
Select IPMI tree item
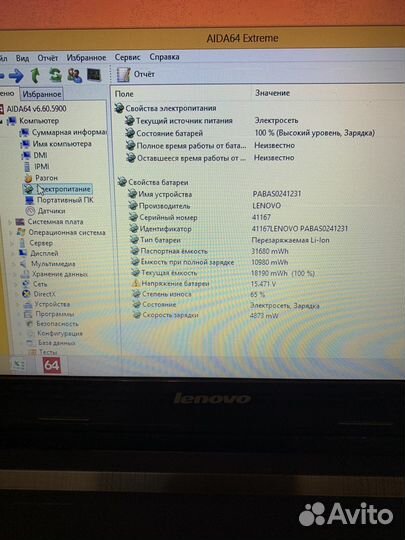[36, 166]
